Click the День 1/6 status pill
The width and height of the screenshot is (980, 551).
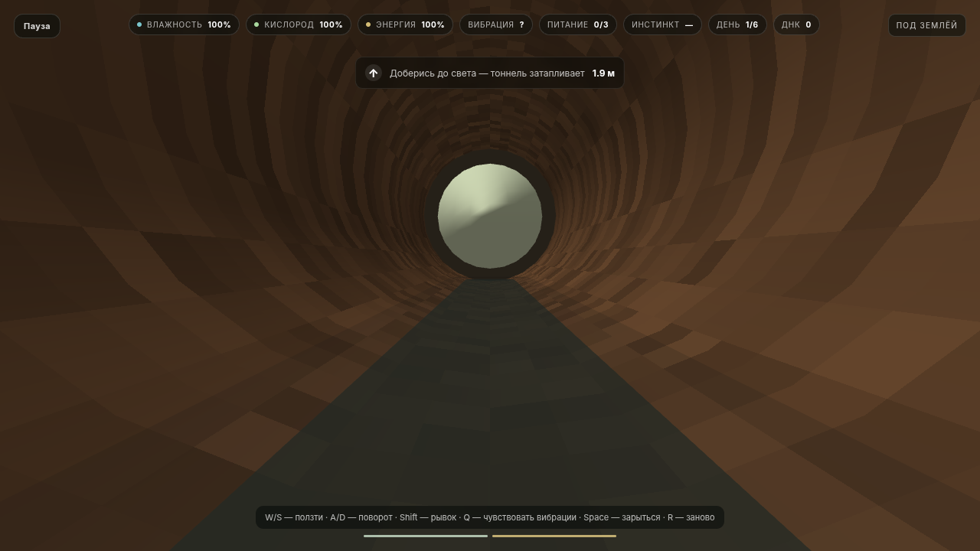[x=737, y=24]
